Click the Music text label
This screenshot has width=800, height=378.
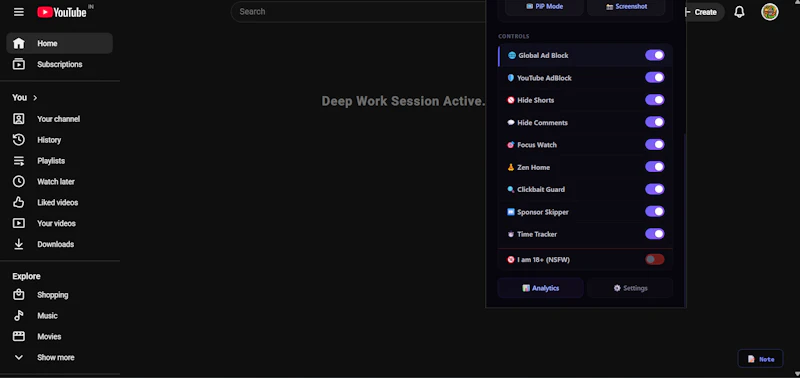(x=47, y=316)
